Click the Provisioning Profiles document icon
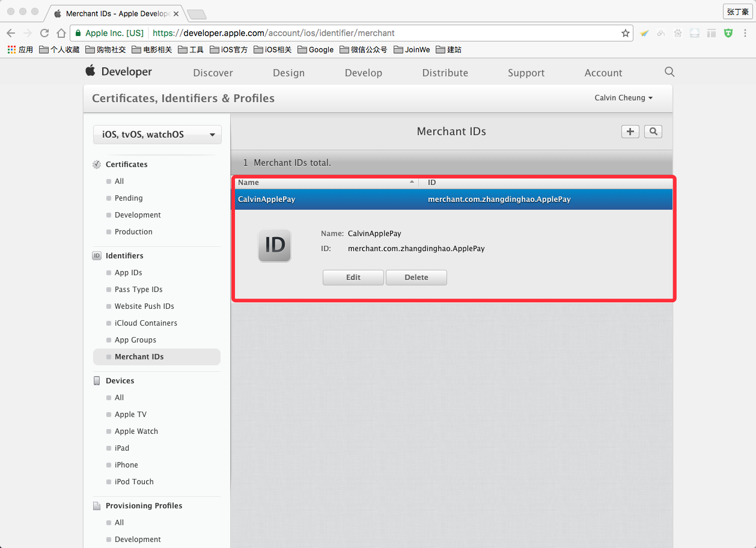The height and width of the screenshot is (548, 756). (97, 505)
